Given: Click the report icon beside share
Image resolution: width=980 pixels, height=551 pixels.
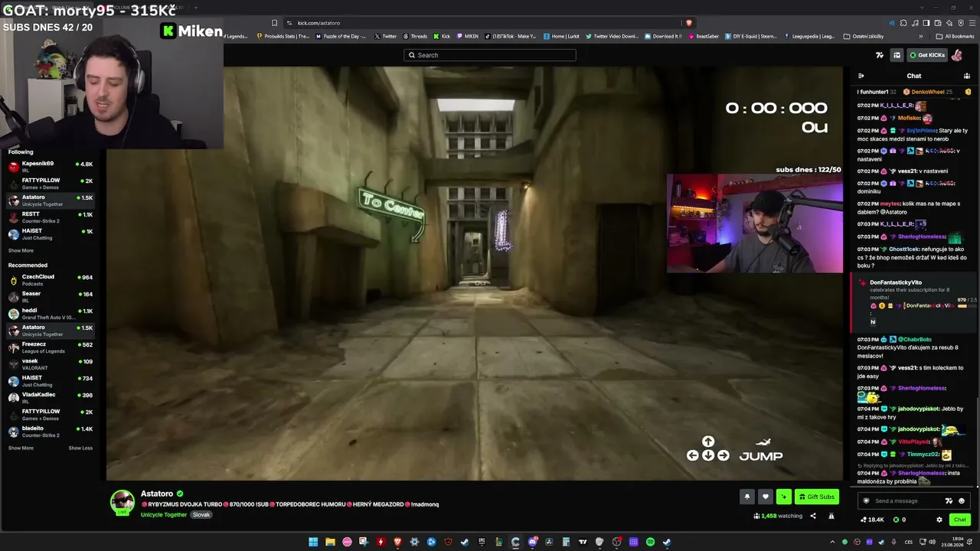Looking at the screenshot, I should pos(831,516).
